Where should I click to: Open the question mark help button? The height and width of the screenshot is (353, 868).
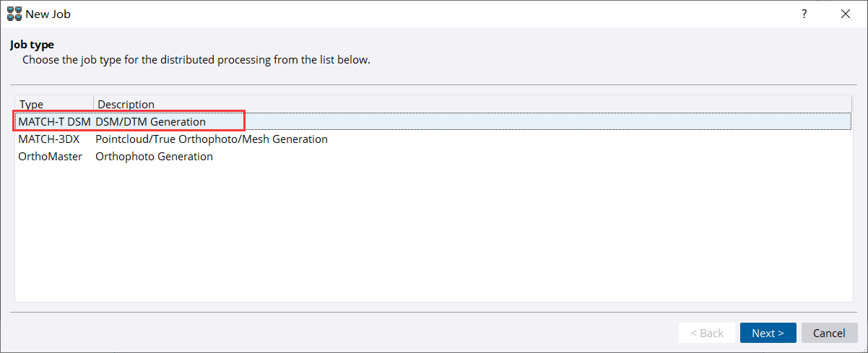tap(804, 14)
